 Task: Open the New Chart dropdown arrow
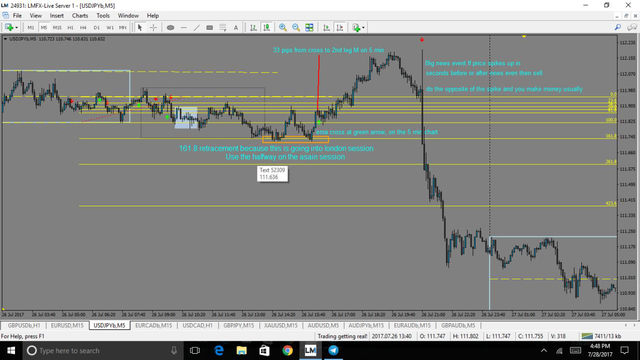16,28
